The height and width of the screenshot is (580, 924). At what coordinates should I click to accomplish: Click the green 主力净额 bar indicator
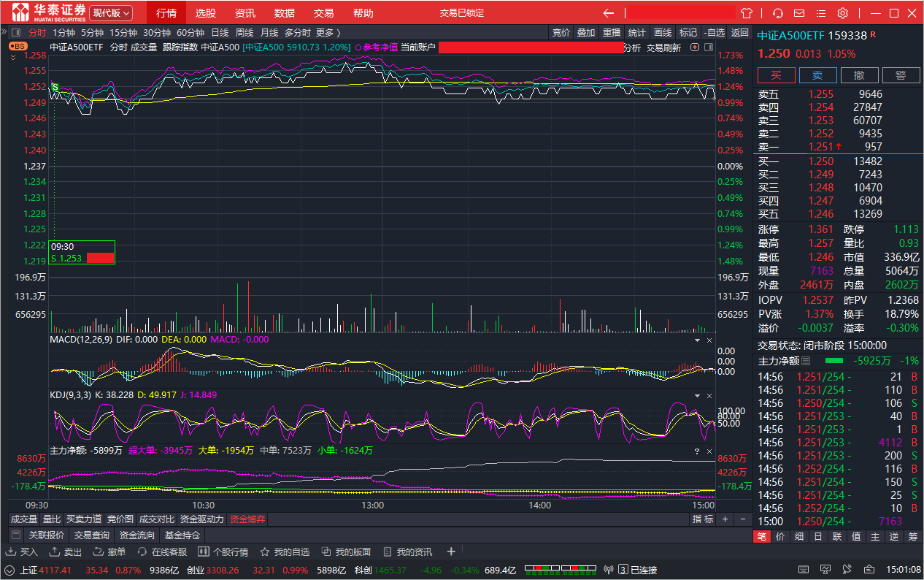coord(833,361)
